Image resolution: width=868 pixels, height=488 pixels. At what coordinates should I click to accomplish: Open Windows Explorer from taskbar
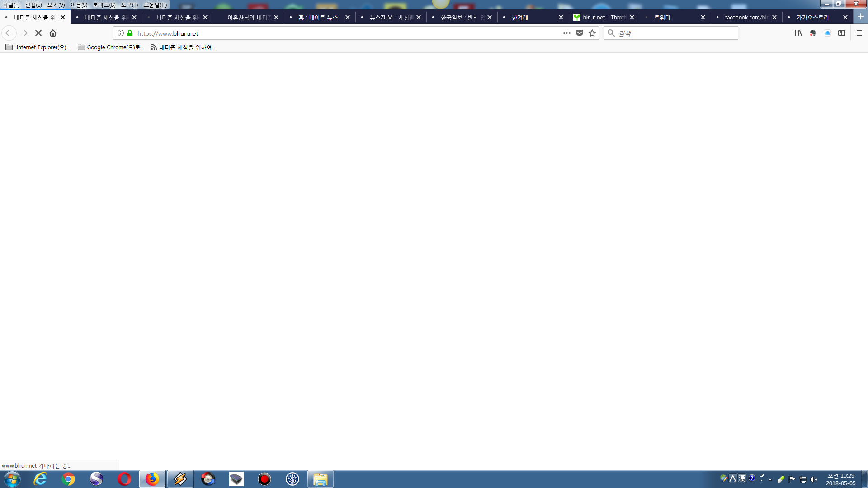point(321,479)
